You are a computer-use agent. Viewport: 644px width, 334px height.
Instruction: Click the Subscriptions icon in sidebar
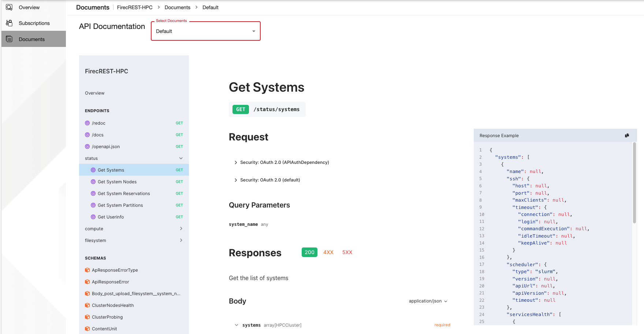click(9, 23)
